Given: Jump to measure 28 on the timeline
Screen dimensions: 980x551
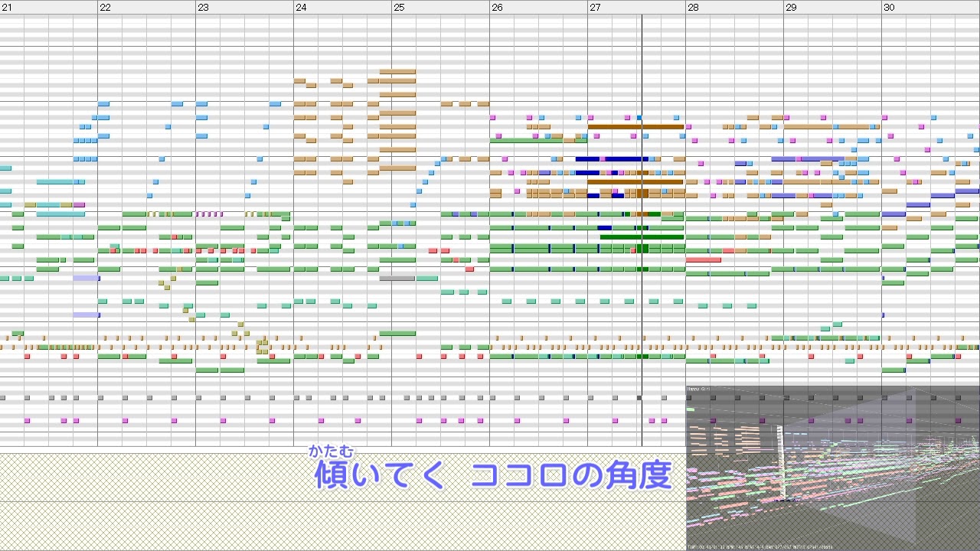Looking at the screenshot, I should point(693,7).
